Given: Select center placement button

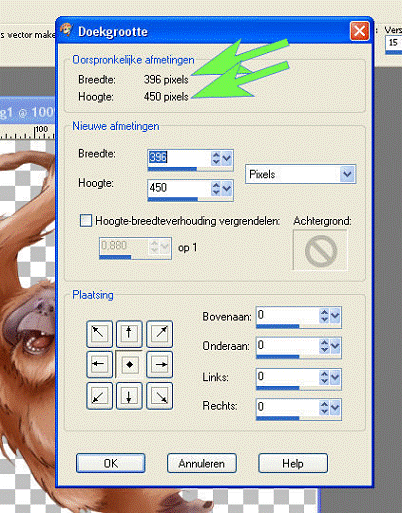Looking at the screenshot, I should pyautogui.click(x=129, y=364).
